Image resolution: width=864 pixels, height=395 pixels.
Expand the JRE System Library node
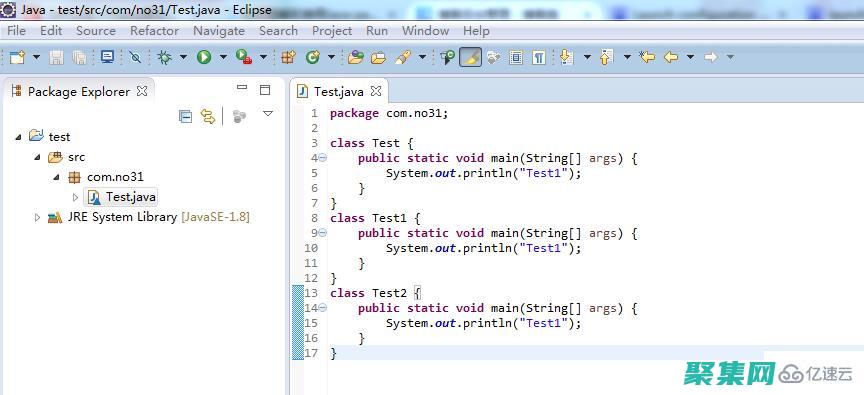(x=37, y=217)
